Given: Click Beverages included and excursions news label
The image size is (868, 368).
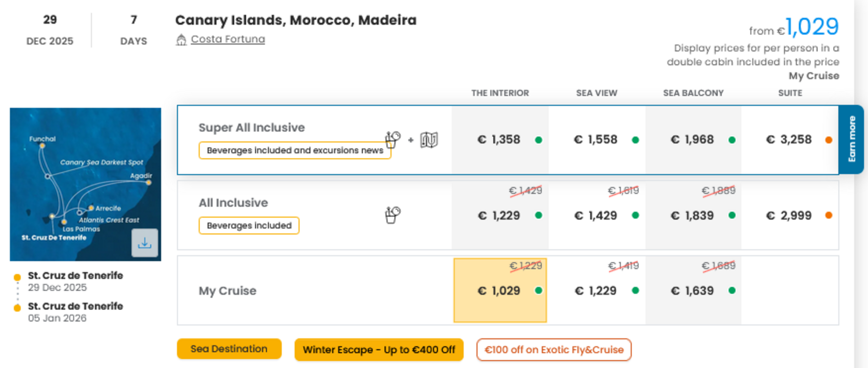Looking at the screenshot, I should click(x=295, y=150).
